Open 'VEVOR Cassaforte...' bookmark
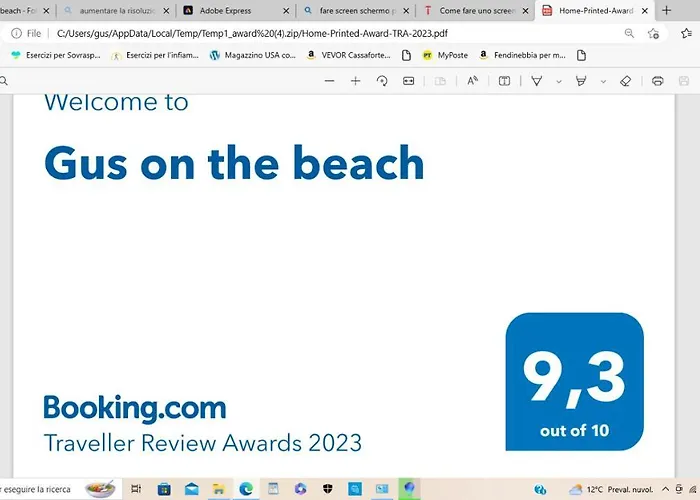 [348, 55]
